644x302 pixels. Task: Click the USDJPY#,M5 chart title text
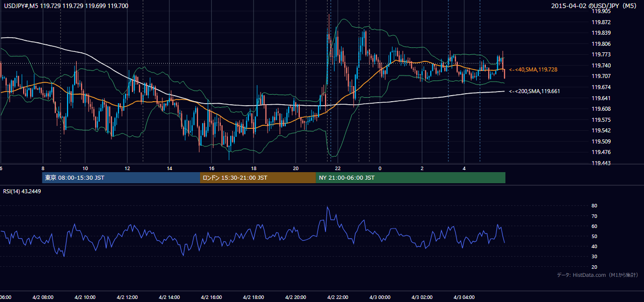(66, 6)
